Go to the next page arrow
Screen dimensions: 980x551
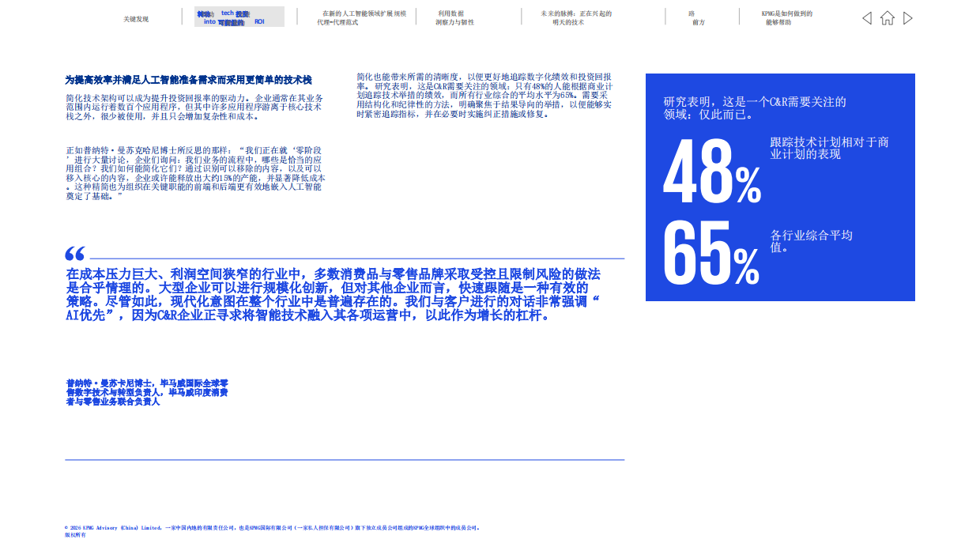pyautogui.click(x=908, y=18)
